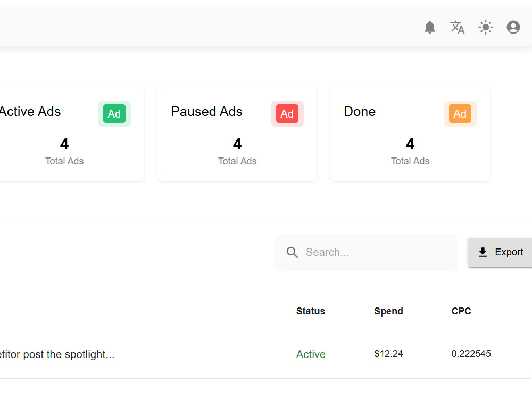
Task: Open the notifications bell
Action: (x=429, y=27)
